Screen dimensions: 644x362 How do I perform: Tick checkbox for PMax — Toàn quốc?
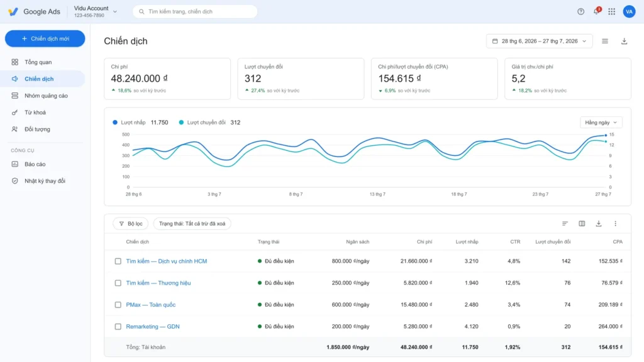(x=118, y=305)
